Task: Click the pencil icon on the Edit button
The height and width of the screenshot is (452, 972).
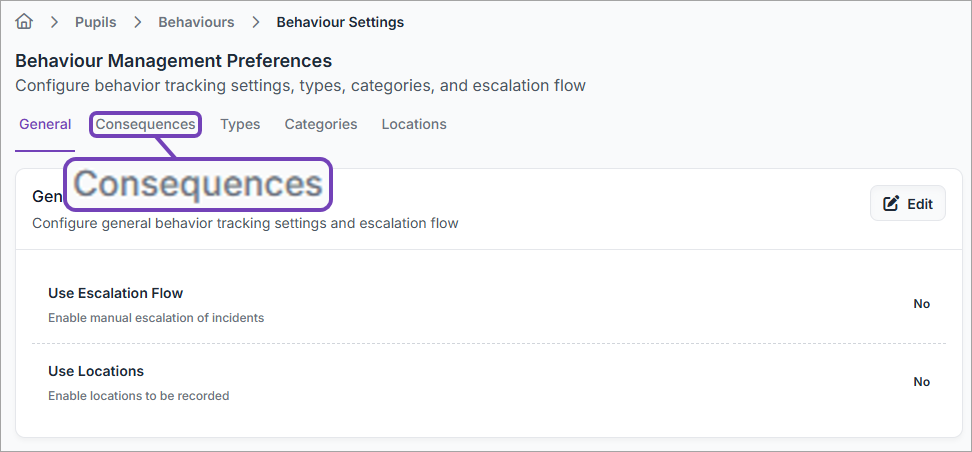Action: [x=891, y=204]
